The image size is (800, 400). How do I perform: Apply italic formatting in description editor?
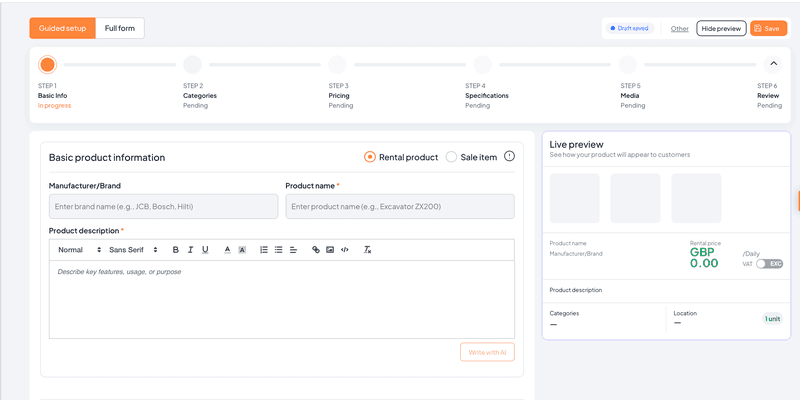point(191,250)
